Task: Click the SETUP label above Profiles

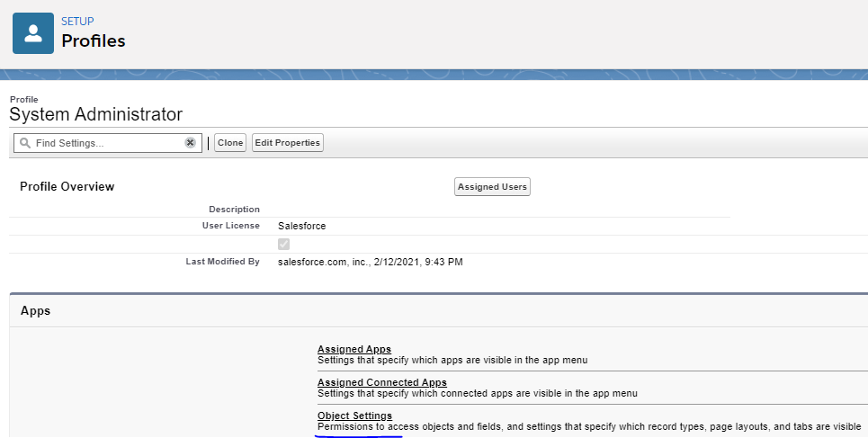Action: [77, 21]
